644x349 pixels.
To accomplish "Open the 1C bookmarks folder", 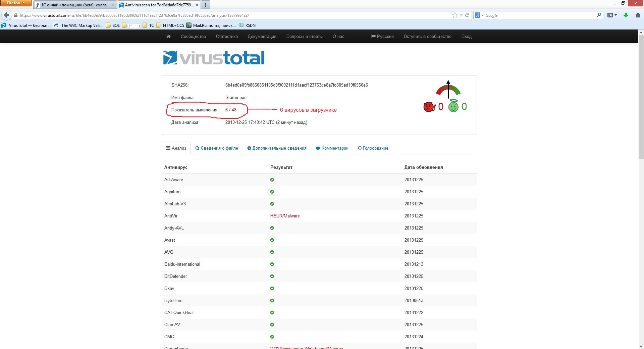I will pyautogui.click(x=149, y=25).
